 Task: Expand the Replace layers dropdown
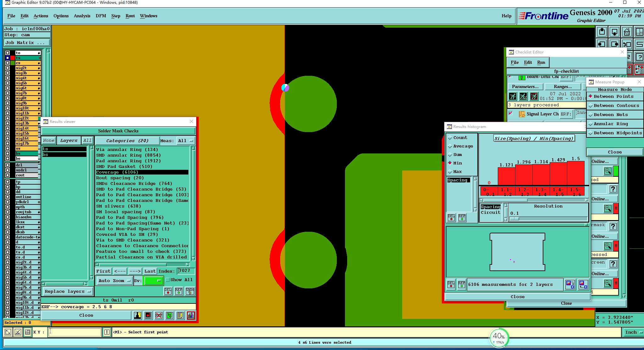pyautogui.click(x=67, y=292)
